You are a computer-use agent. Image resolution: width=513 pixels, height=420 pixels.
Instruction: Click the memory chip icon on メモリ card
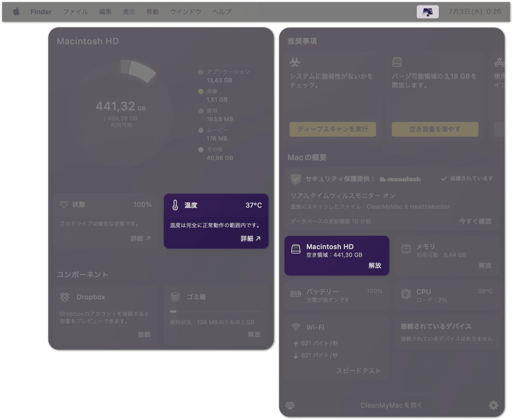click(x=406, y=249)
